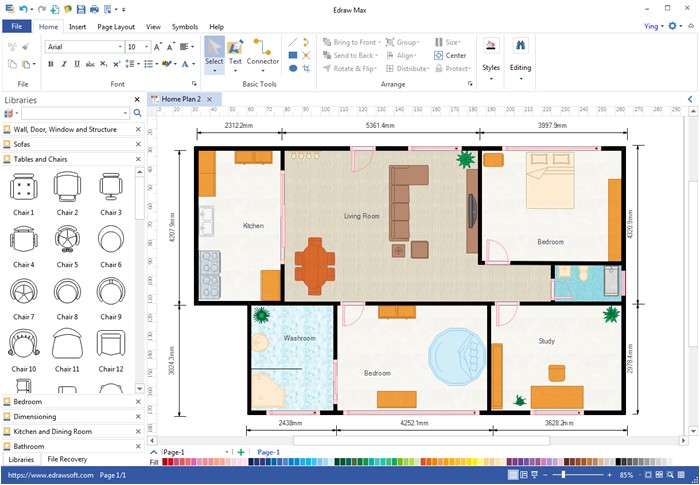This screenshot has width=700, height=485.
Task: Toggle italic formatting
Action: coord(64,64)
